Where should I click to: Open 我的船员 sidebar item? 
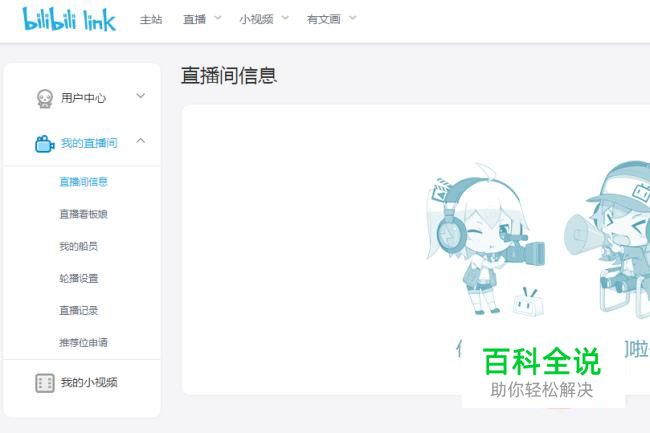coord(78,247)
